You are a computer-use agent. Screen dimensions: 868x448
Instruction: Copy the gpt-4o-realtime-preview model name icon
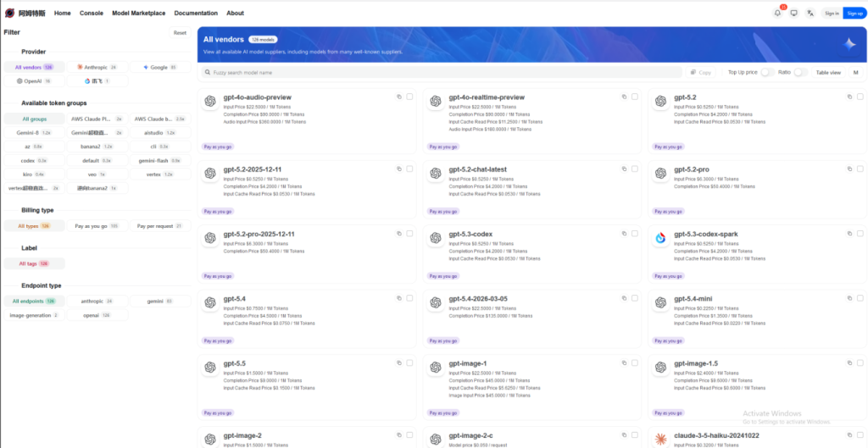tap(624, 97)
